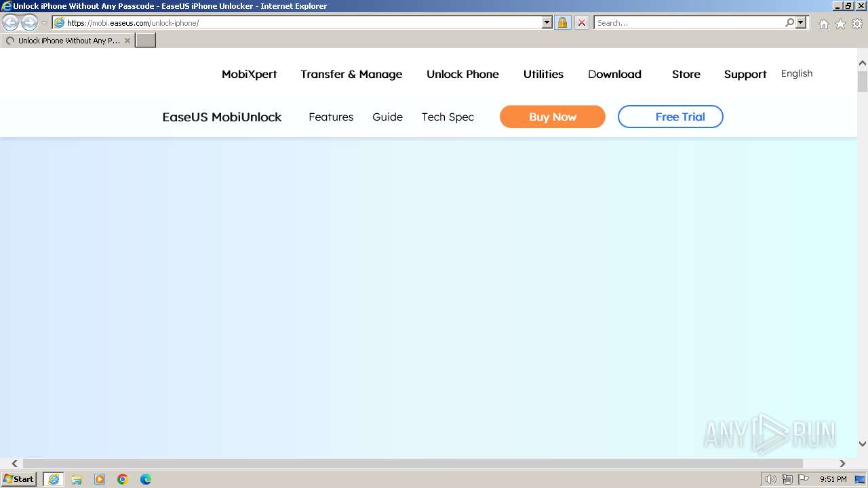The height and width of the screenshot is (488, 868).
Task: Open the Tech Spec link
Action: [x=448, y=117]
